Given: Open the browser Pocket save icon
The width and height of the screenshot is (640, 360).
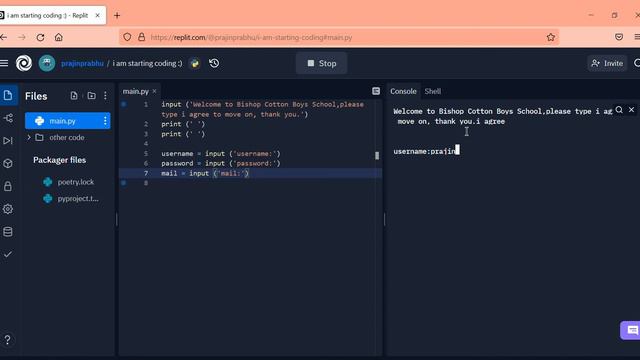Looking at the screenshot, I should 619,37.
